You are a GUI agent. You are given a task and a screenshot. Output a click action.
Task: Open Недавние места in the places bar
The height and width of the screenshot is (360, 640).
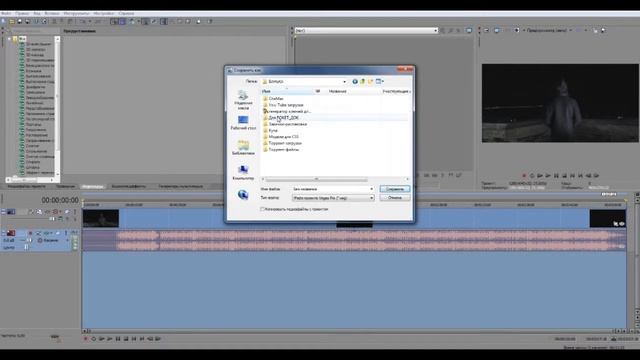point(243,100)
